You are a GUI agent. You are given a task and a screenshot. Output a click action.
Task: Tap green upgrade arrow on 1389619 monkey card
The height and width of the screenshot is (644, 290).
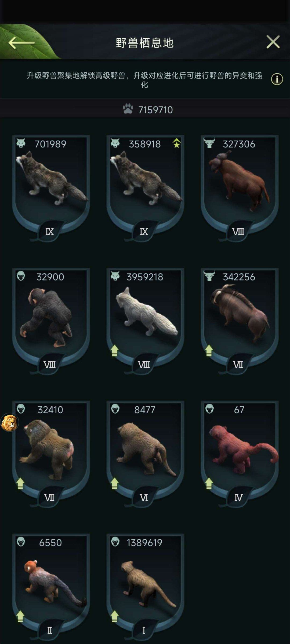point(115,616)
